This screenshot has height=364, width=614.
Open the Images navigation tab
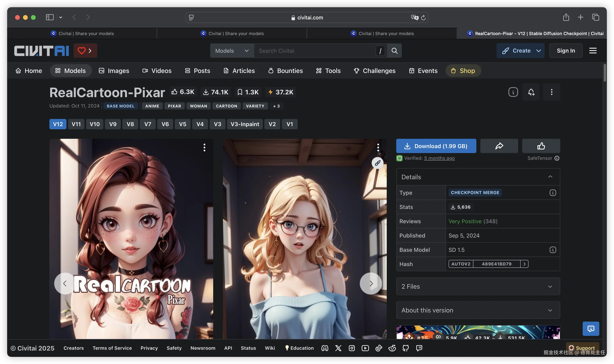tap(114, 71)
